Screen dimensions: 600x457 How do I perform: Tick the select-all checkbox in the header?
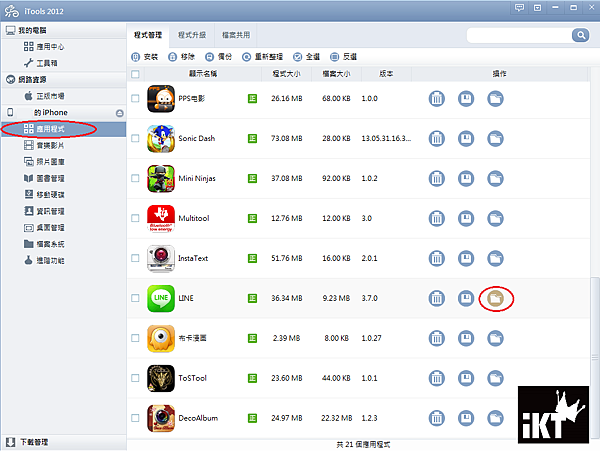(x=135, y=74)
